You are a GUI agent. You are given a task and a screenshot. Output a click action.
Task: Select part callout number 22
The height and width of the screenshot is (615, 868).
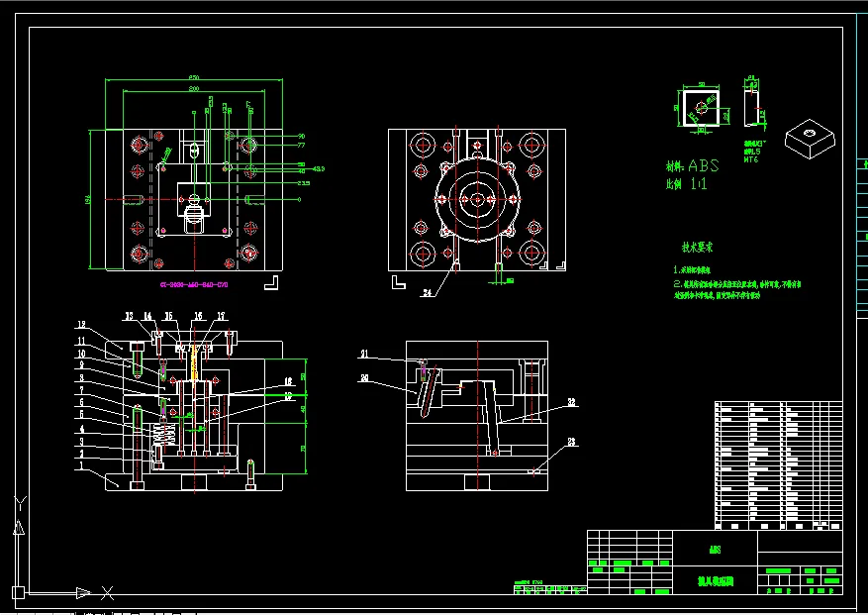coord(572,402)
